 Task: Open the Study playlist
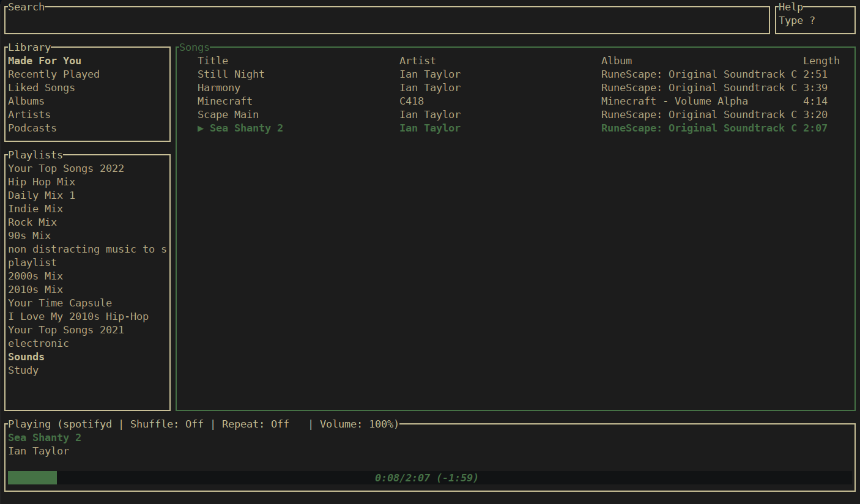click(x=23, y=370)
